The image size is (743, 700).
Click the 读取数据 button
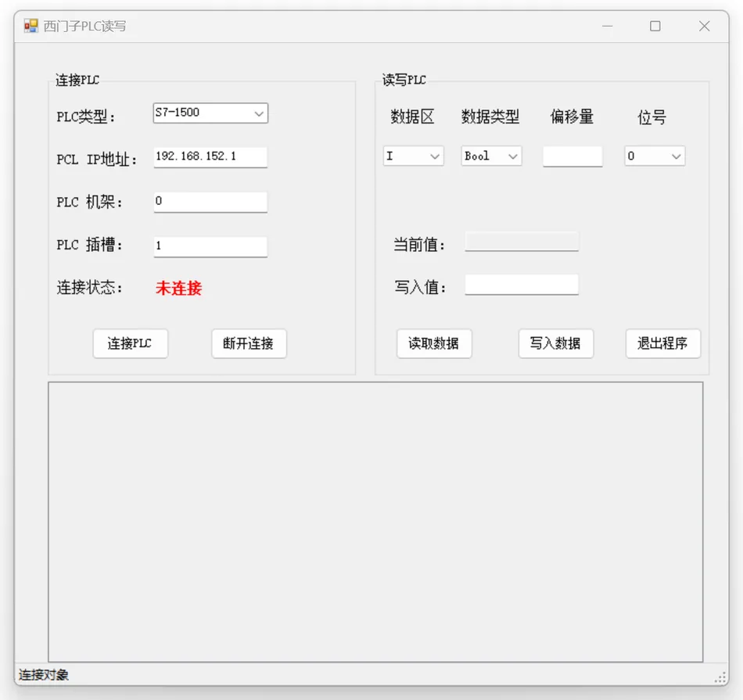tap(434, 343)
